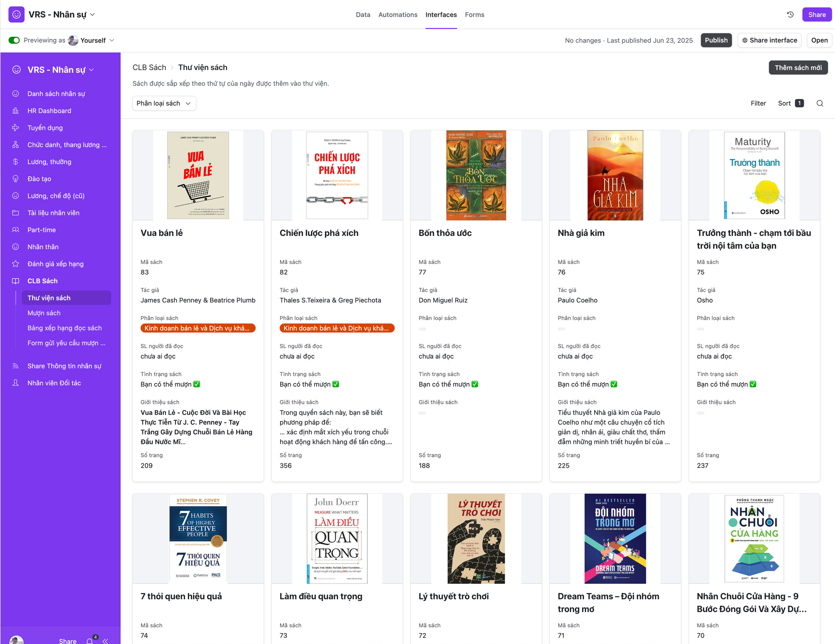Switch to the Automations tab
835x644 pixels.
coord(397,15)
